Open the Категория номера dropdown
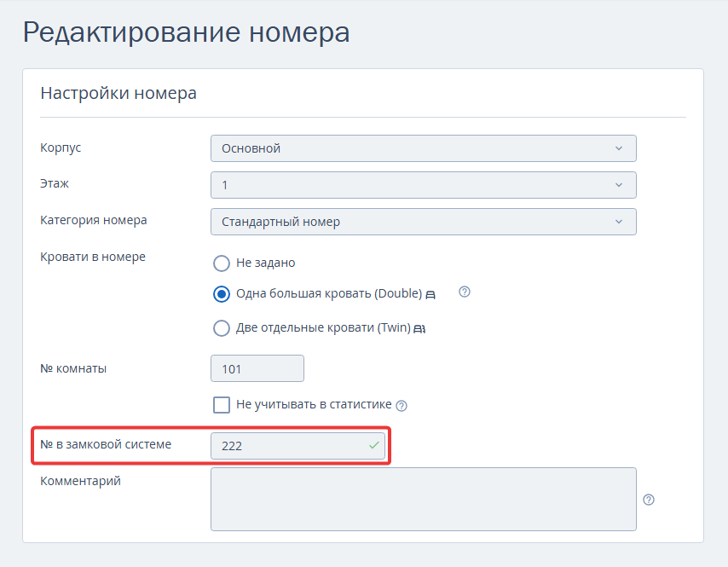Viewport: 728px width, 567px height. coord(423,222)
